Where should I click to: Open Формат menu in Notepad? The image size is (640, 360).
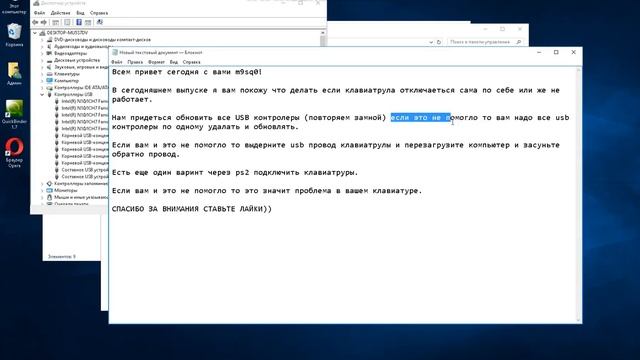[x=156, y=62]
